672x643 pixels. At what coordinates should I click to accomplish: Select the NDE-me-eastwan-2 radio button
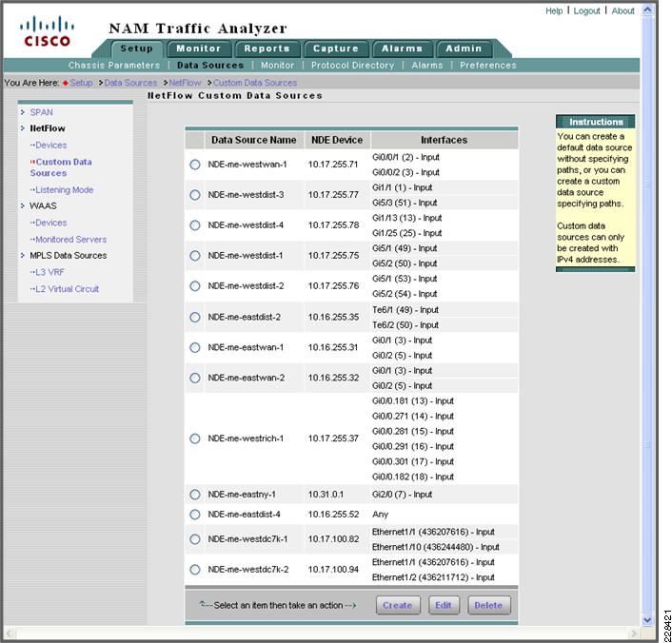195,378
